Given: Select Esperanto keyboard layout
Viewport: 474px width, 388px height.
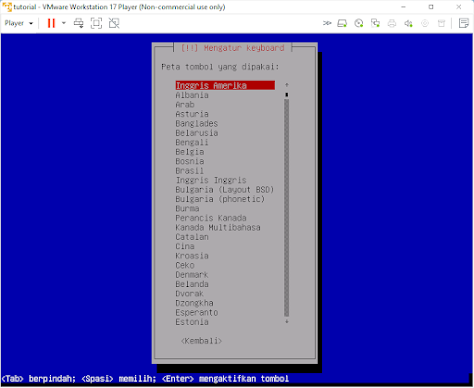Looking at the screenshot, I should pos(197,312).
